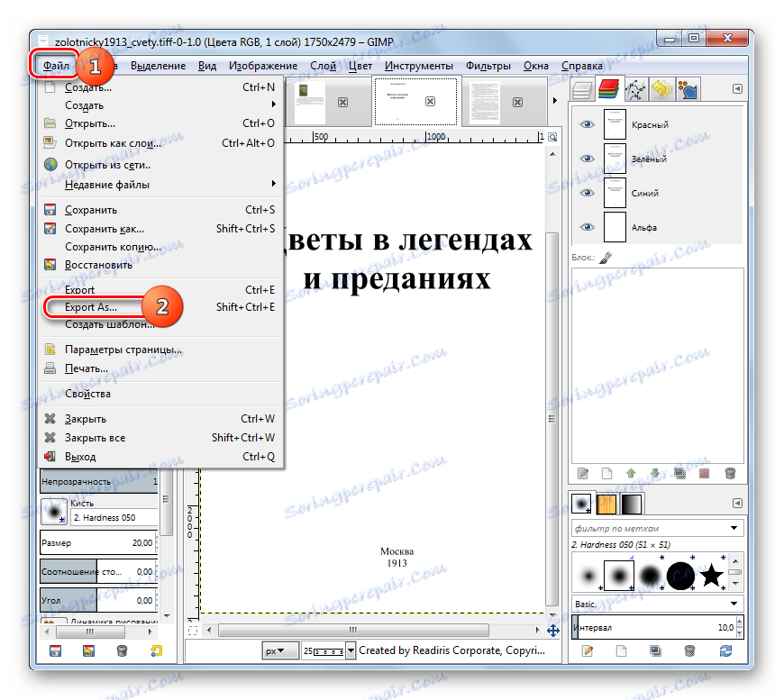This screenshot has width=784, height=700.
Task: Hide the Зелёный channel
Action: [x=587, y=159]
